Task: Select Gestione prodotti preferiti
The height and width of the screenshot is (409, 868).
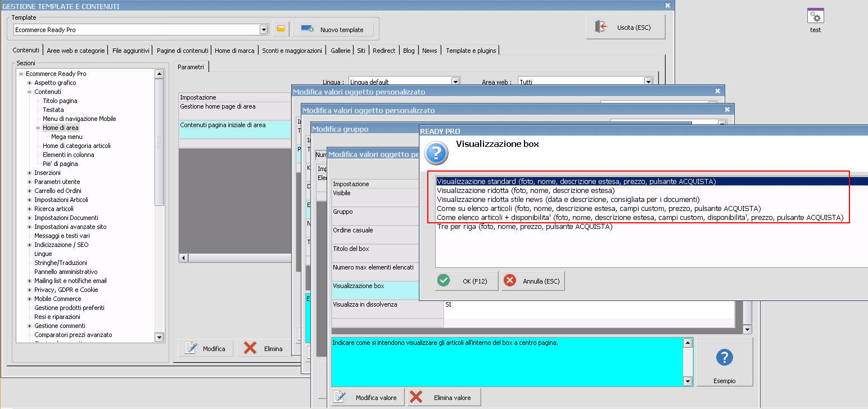Action: 69,308
